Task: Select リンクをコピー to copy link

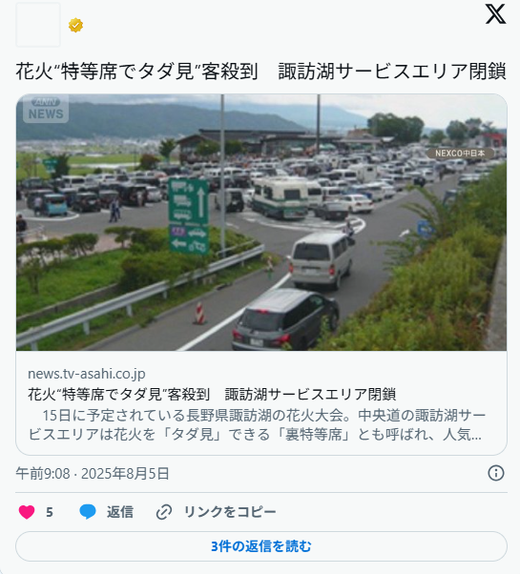Action: 230,512
